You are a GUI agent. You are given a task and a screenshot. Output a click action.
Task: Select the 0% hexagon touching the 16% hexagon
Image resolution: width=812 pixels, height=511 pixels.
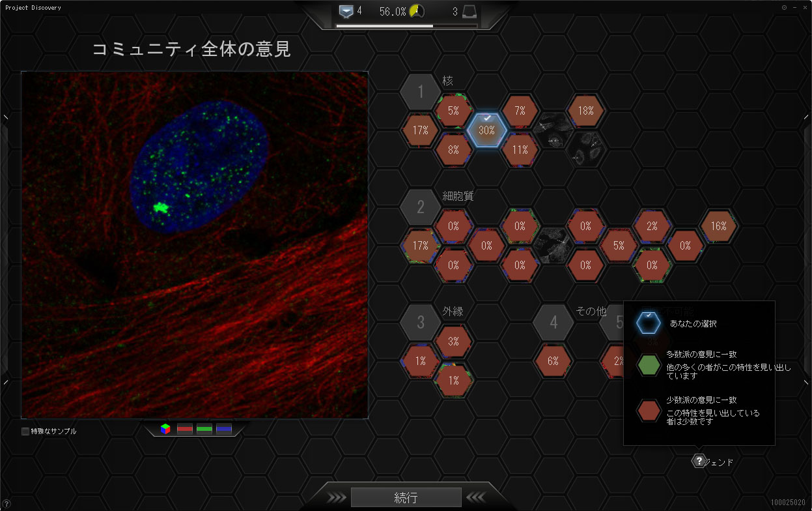tap(685, 246)
